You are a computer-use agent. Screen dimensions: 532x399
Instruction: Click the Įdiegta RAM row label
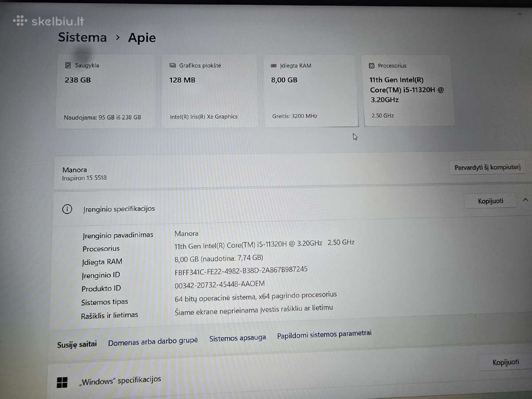point(102,262)
